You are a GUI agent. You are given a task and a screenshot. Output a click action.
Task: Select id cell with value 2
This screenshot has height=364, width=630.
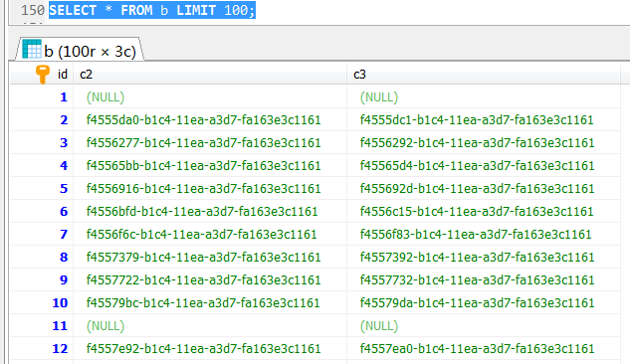pyautogui.click(x=42, y=120)
